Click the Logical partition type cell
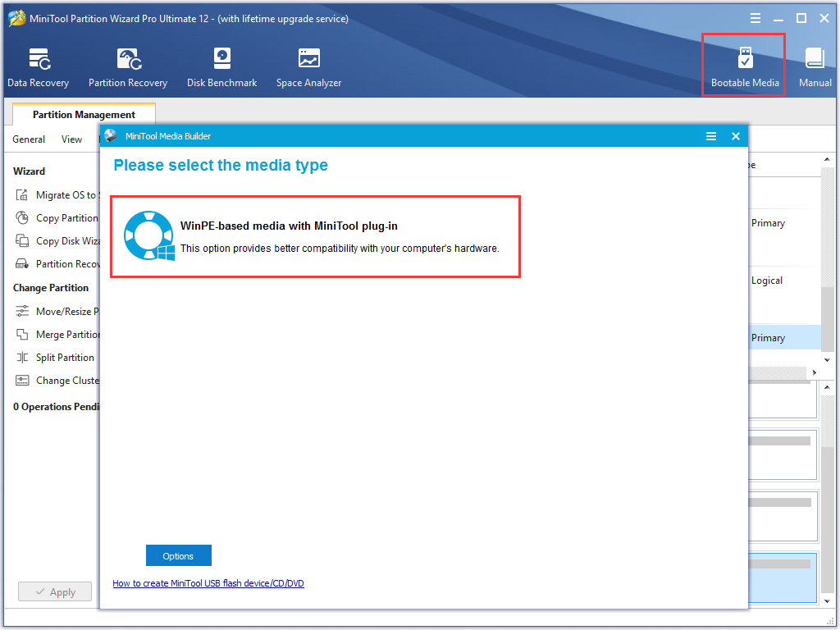840x630 pixels. (767, 281)
